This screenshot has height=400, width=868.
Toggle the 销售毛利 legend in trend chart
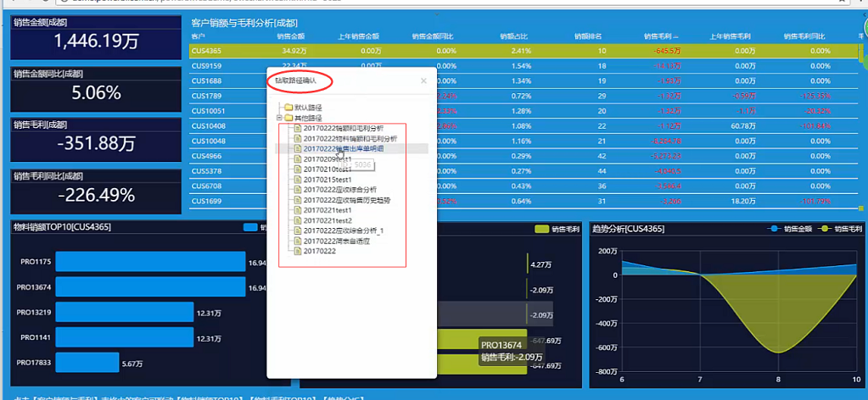pyautogui.click(x=840, y=229)
